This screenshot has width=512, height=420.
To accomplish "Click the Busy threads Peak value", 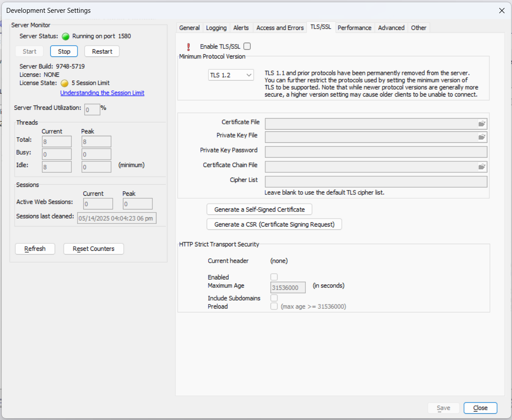I will pos(96,154).
